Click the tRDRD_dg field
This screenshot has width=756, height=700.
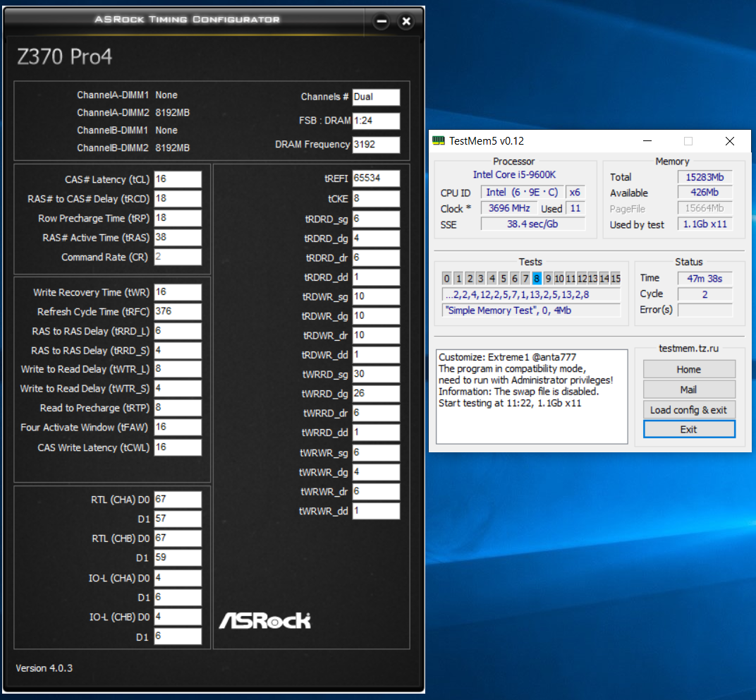pos(376,239)
